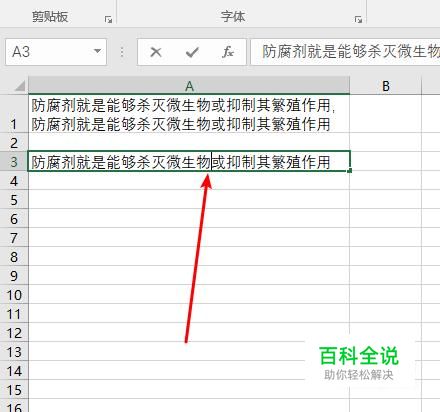This screenshot has width=440, height=412.
Task: Select row 9 header
Action: (14, 276)
